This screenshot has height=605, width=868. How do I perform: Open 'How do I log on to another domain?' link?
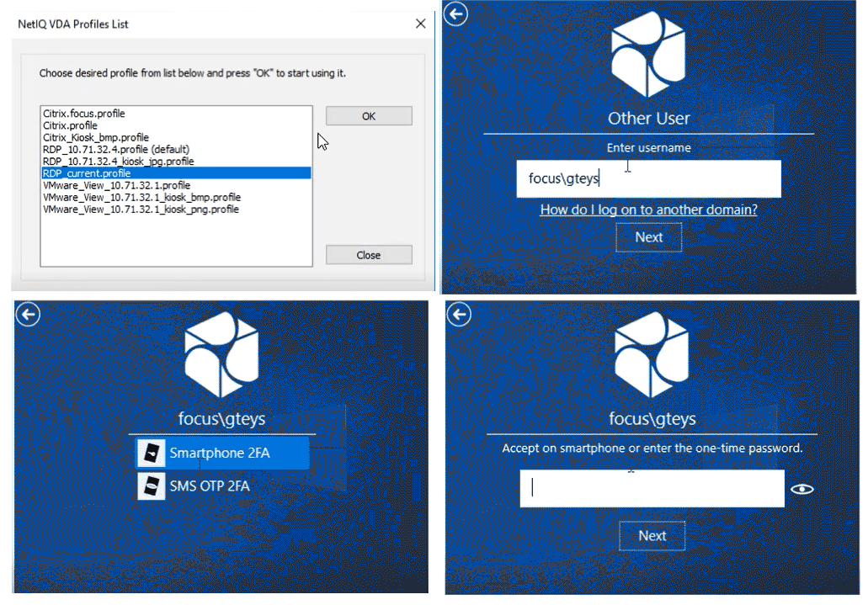tap(649, 210)
